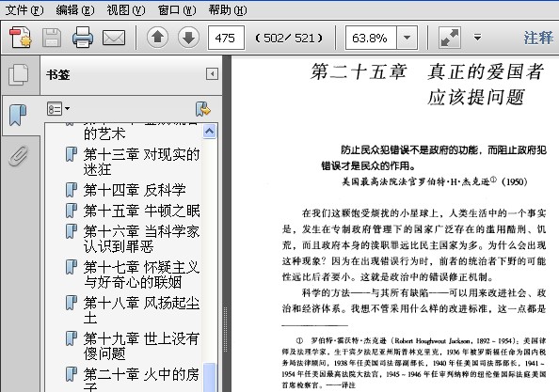Click the 注释 comments button
This screenshot has height=392, width=559.
538,38
